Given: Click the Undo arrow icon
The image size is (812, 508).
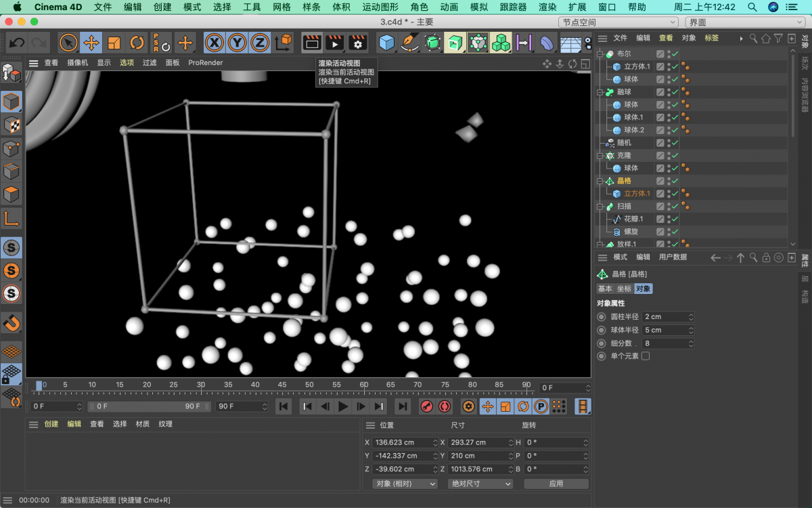Looking at the screenshot, I should click(x=17, y=43).
